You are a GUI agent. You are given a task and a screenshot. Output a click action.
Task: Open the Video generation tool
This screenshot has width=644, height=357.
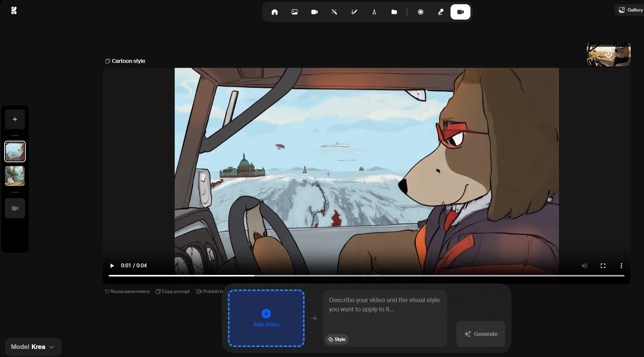click(315, 12)
